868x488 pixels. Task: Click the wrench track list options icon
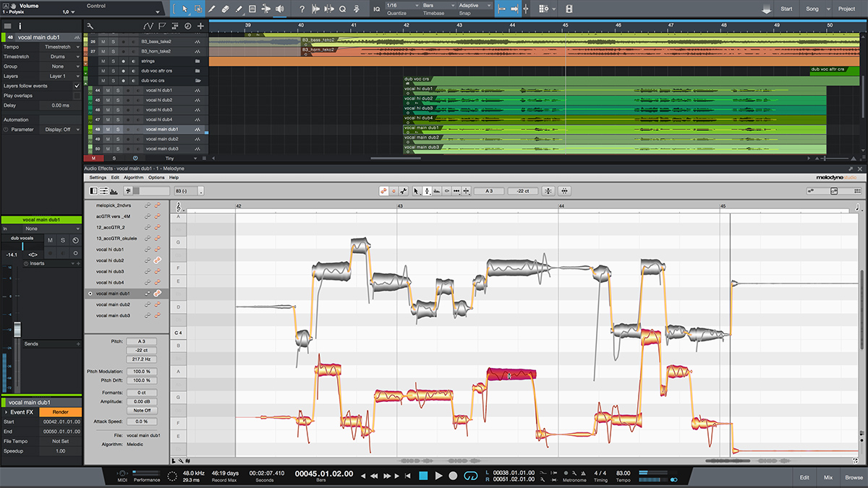[x=90, y=25]
